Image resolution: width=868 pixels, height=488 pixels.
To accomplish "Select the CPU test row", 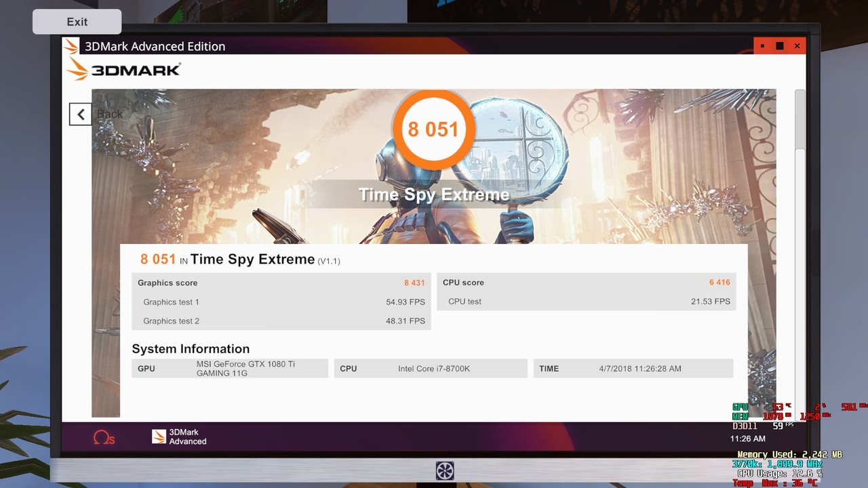I will 587,302.
